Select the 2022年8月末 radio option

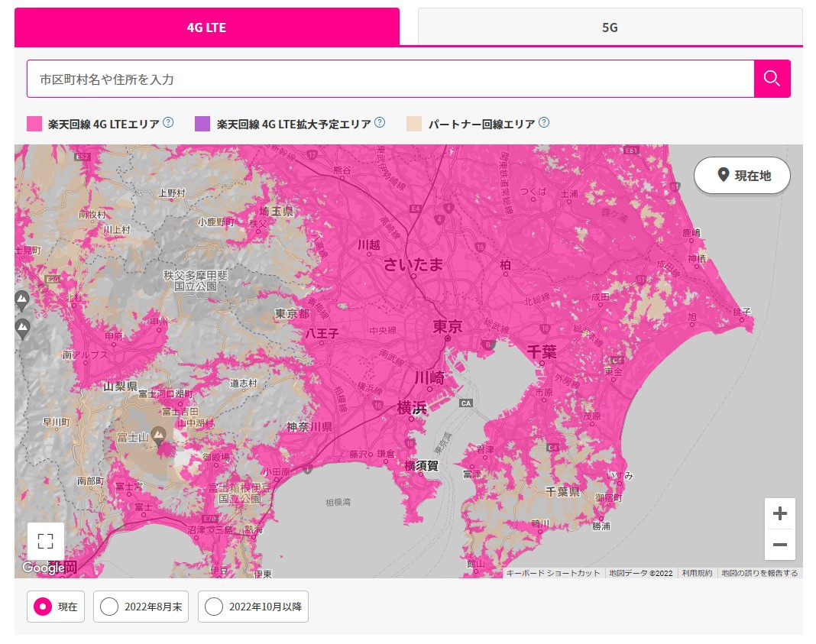[141, 607]
